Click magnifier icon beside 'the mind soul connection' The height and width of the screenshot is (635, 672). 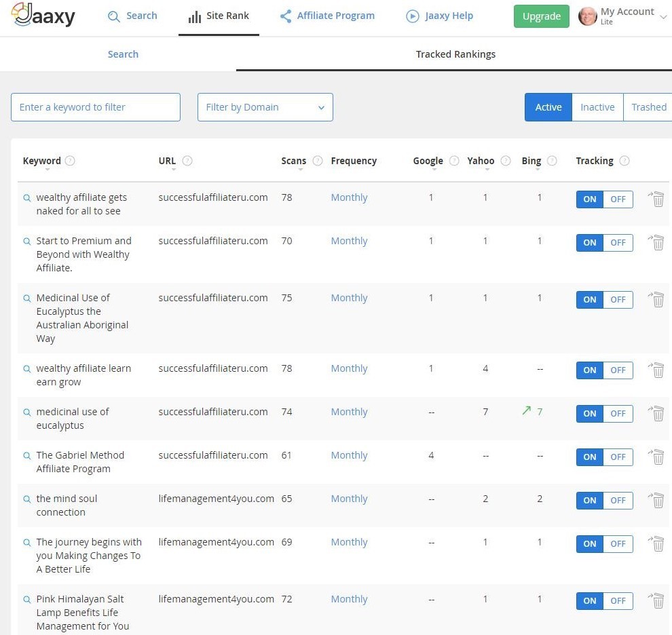[27, 499]
